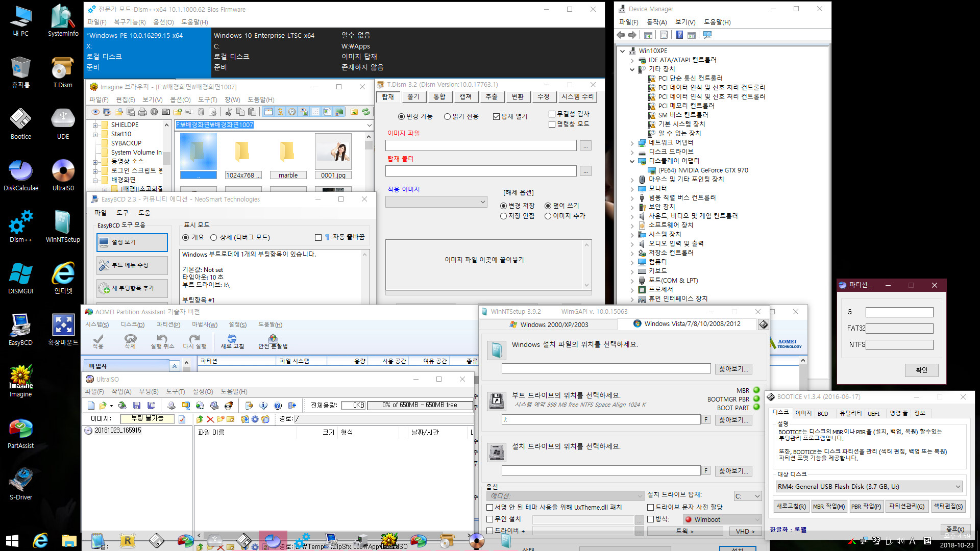Click the info icon in Imagine toolbar

[x=154, y=112]
